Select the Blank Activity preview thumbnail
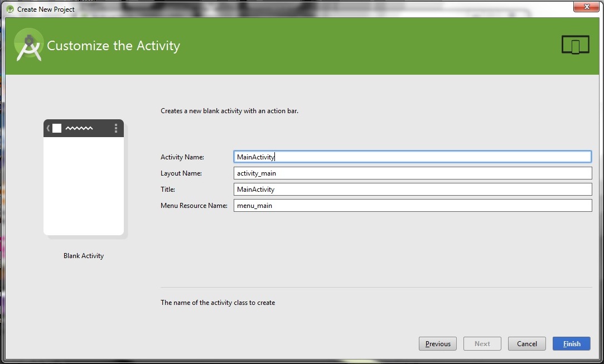Viewport: 604px width, 364px height. click(84, 178)
